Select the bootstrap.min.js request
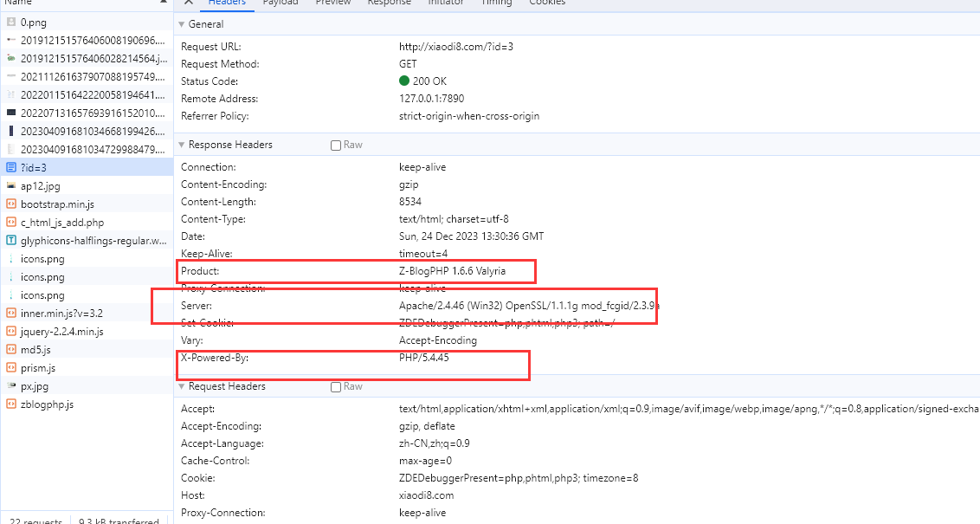 click(x=87, y=204)
